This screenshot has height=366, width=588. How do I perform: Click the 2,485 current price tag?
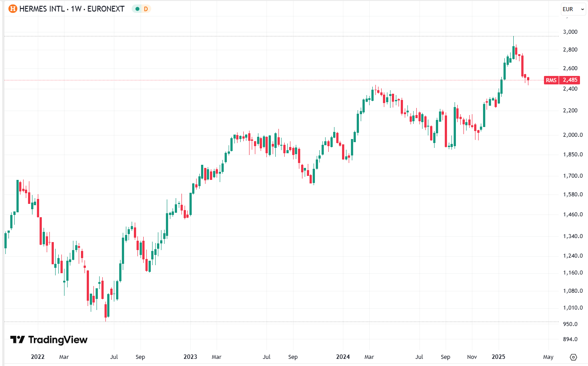coord(570,80)
